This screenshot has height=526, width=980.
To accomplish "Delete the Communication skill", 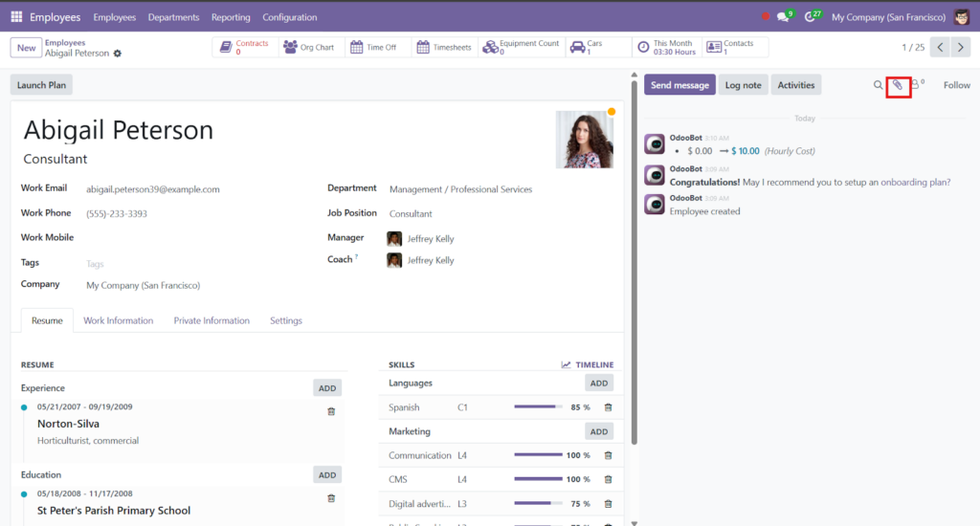I will click(608, 455).
